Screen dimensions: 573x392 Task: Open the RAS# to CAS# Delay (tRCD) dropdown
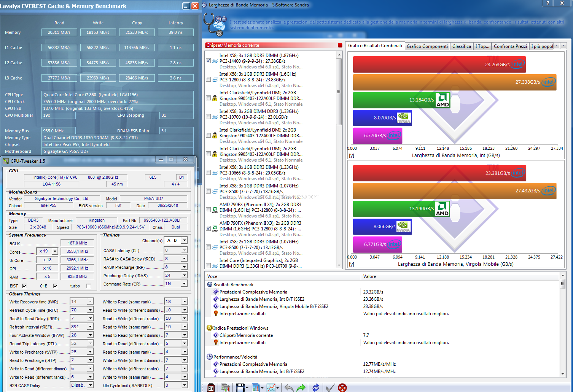pos(184,259)
